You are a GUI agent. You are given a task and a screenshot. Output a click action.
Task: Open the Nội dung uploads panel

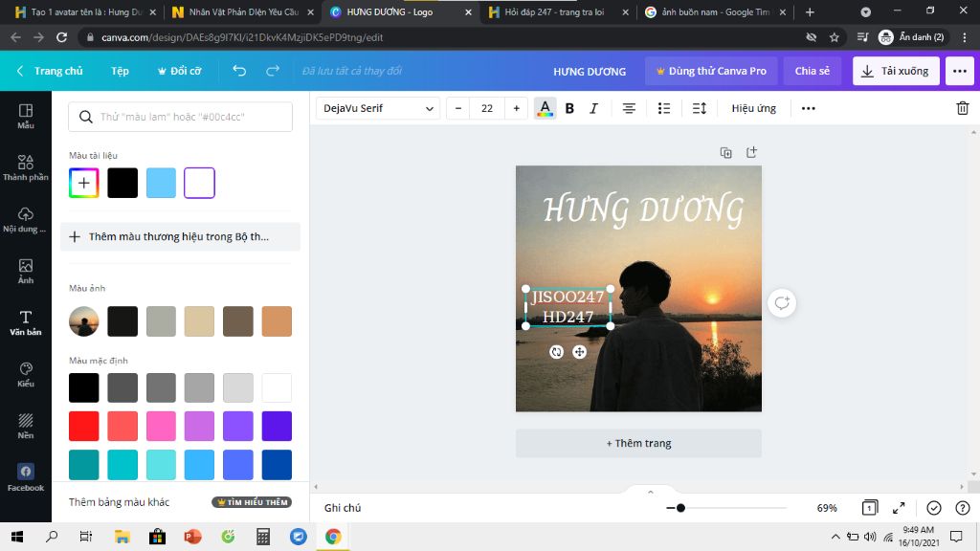click(x=26, y=219)
